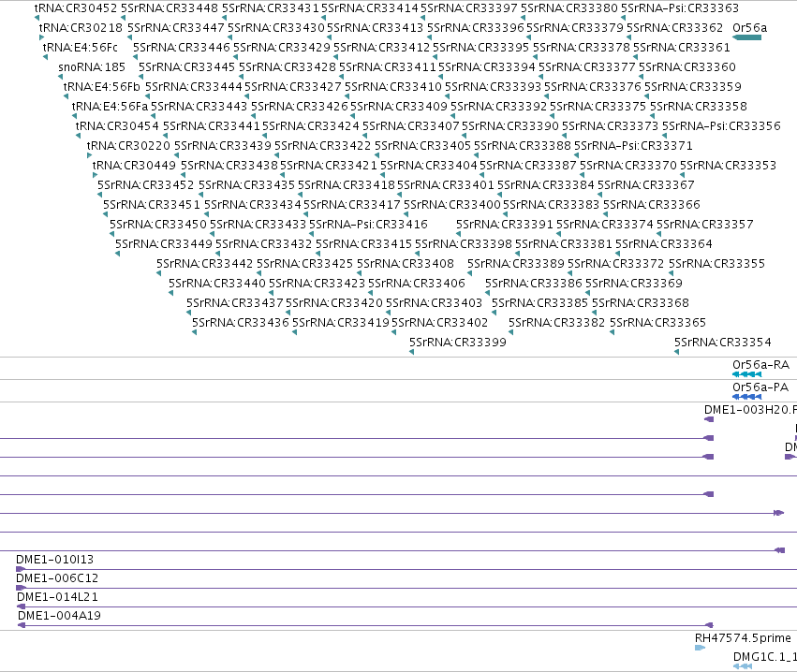Image resolution: width=797 pixels, height=672 pixels.
Task: Select the 5SrRNA:CR33364 label
Action: (664, 244)
